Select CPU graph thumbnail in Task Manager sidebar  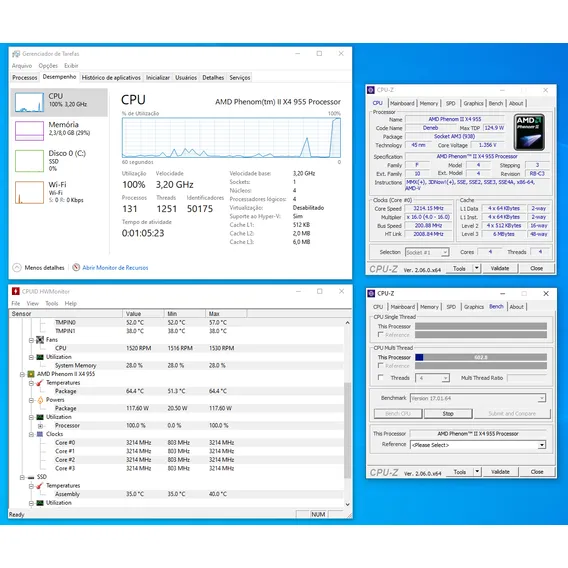pos(29,102)
